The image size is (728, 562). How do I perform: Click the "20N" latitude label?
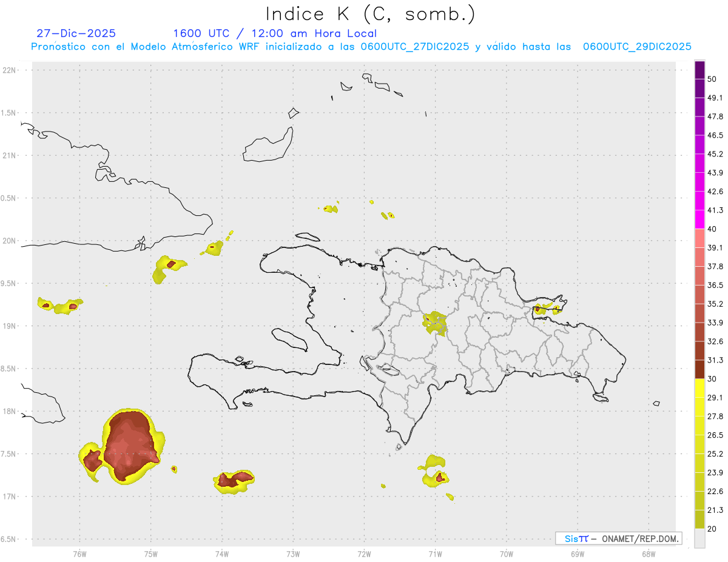[x=10, y=241]
